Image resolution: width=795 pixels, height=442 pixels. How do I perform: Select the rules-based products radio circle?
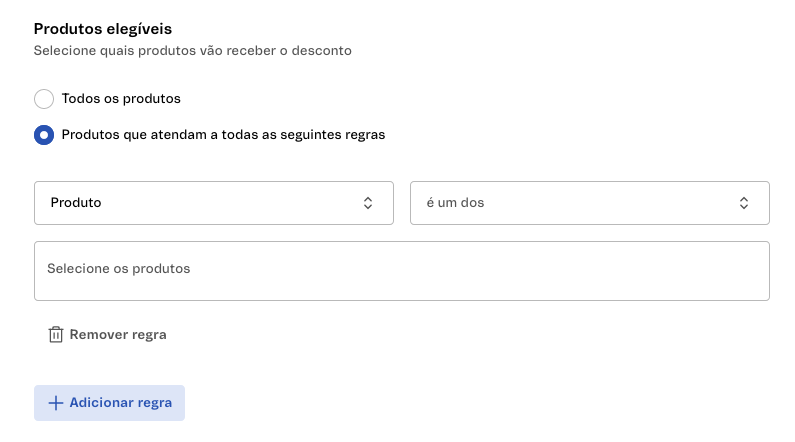point(44,134)
